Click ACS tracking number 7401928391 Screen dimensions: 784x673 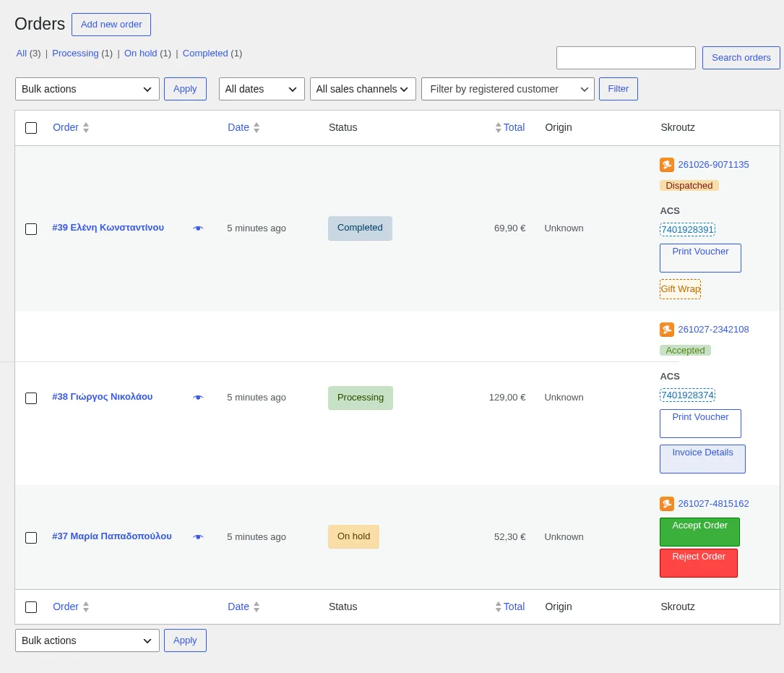[687, 230]
